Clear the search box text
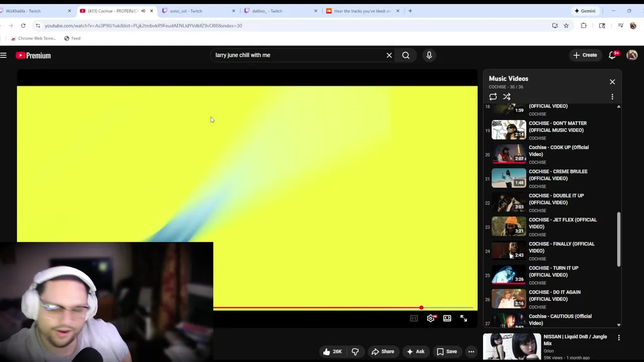The height and width of the screenshot is (362, 644). click(x=389, y=55)
